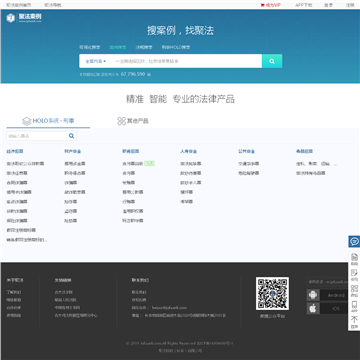Switch to 刑事HOLO搜索 search tab
The height and width of the screenshot is (360, 360).
click(176, 47)
